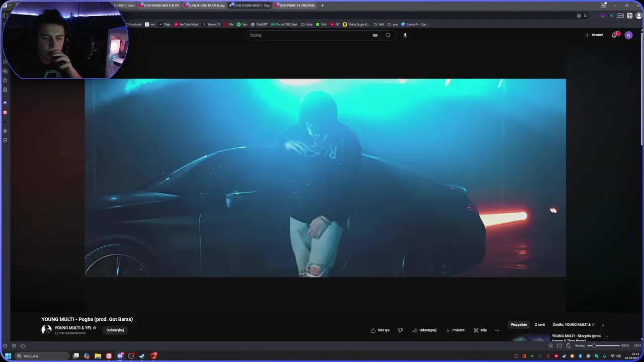Open Task View on taskbar
This screenshot has height=362, width=644.
click(x=76, y=356)
